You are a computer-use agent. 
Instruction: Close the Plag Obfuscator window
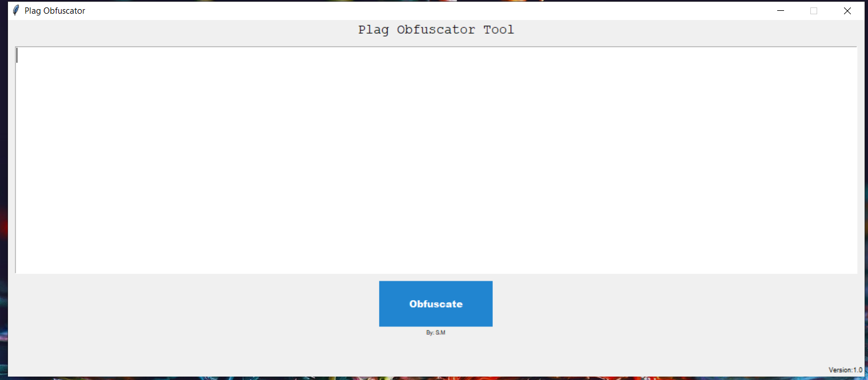click(847, 10)
